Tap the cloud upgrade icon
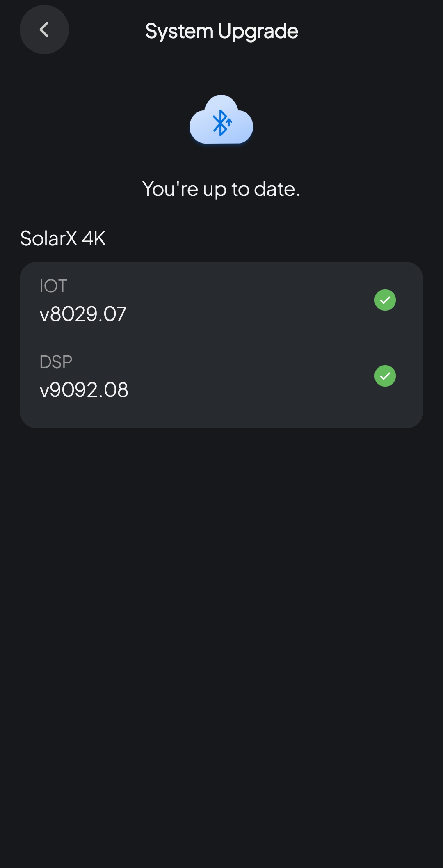The height and width of the screenshot is (868, 443). point(221,120)
